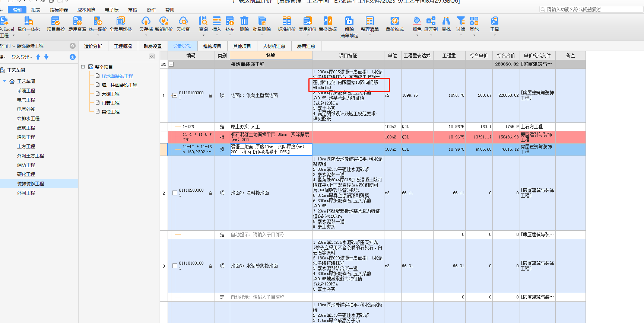Screen dimensions: 644x323
Task: Click the 批量删除 batch delete icon
Action: (262, 21)
